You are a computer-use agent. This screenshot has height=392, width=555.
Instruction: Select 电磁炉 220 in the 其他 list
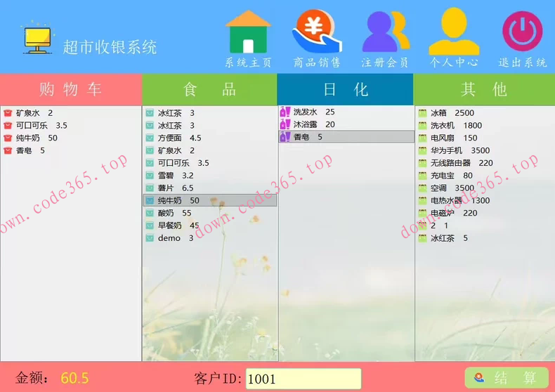click(x=485, y=213)
